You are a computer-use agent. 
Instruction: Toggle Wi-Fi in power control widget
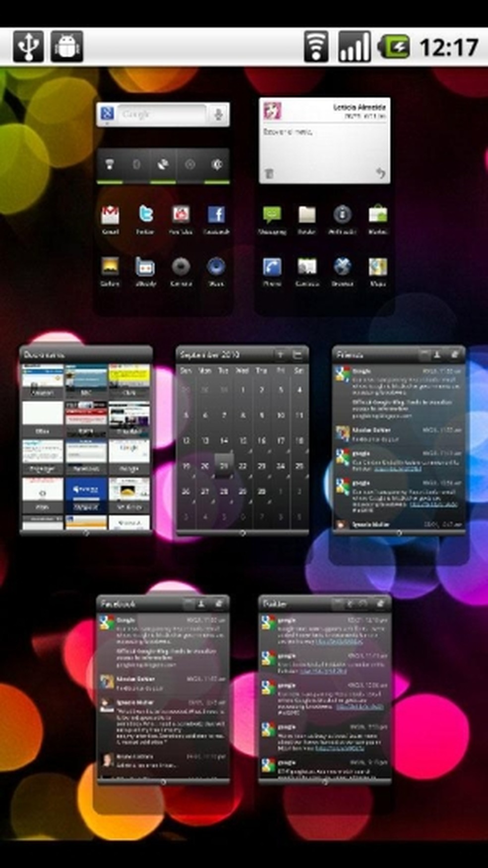pos(110,164)
